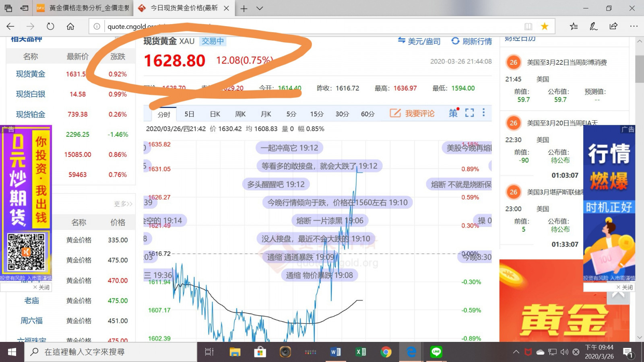The image size is (644, 362).
Task: Click the 策 strategy icon
Action: click(454, 113)
